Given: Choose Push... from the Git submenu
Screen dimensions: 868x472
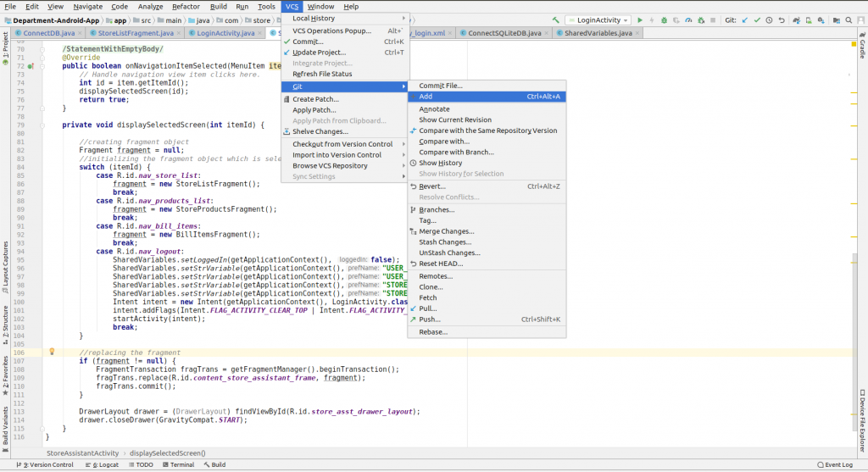Looking at the screenshot, I should point(487,319).
